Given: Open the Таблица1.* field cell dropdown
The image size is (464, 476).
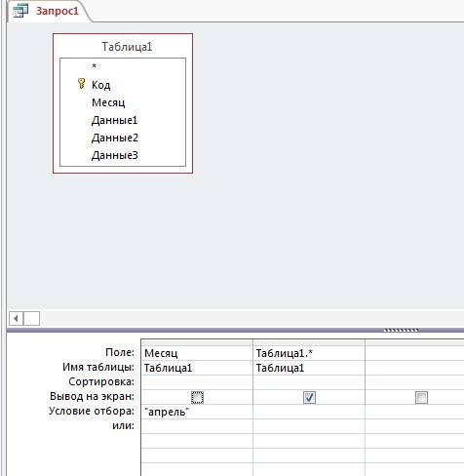Looking at the screenshot, I should [309, 353].
